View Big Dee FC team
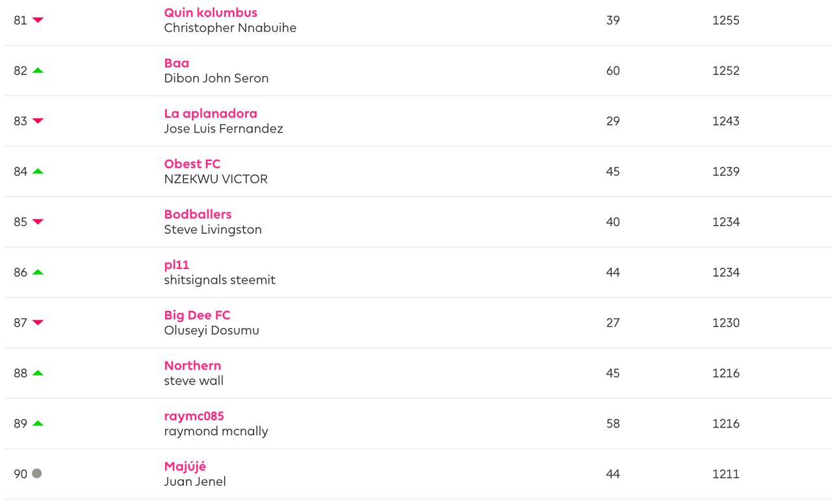Image resolution: width=832 pixels, height=504 pixels. tap(198, 315)
